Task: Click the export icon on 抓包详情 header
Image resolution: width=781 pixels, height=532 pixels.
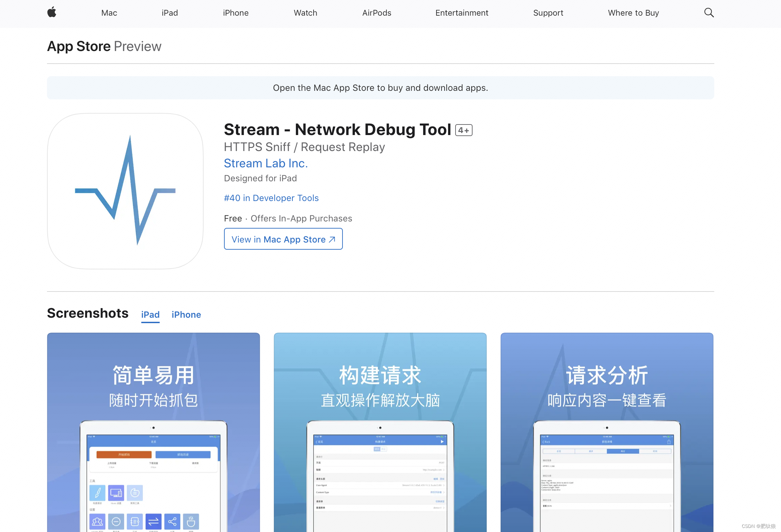Action: click(x=669, y=442)
